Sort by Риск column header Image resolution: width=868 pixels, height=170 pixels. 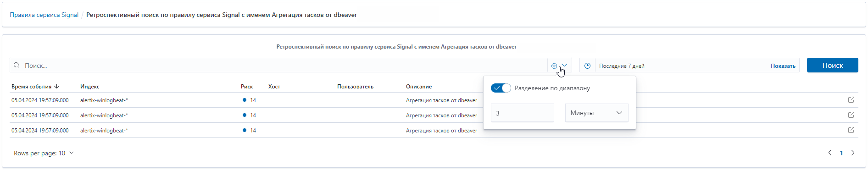pyautogui.click(x=247, y=87)
